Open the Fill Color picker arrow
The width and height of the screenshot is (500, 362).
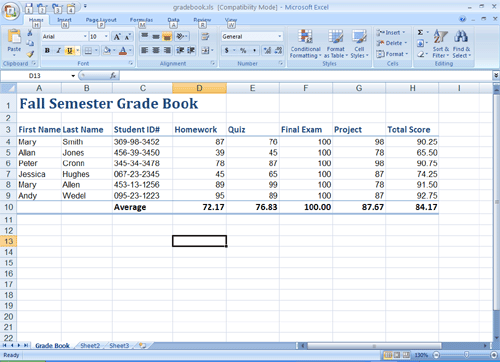tap(114, 50)
